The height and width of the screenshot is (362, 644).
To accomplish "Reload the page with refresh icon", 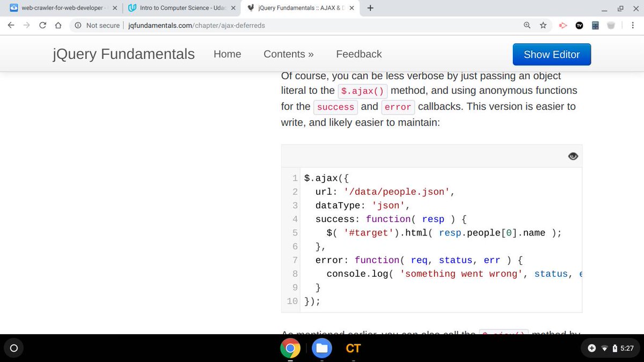I will tap(42, 25).
